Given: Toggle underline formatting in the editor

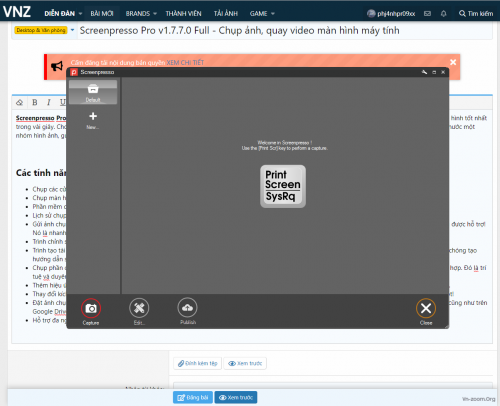Looking at the screenshot, I should click(63, 102).
